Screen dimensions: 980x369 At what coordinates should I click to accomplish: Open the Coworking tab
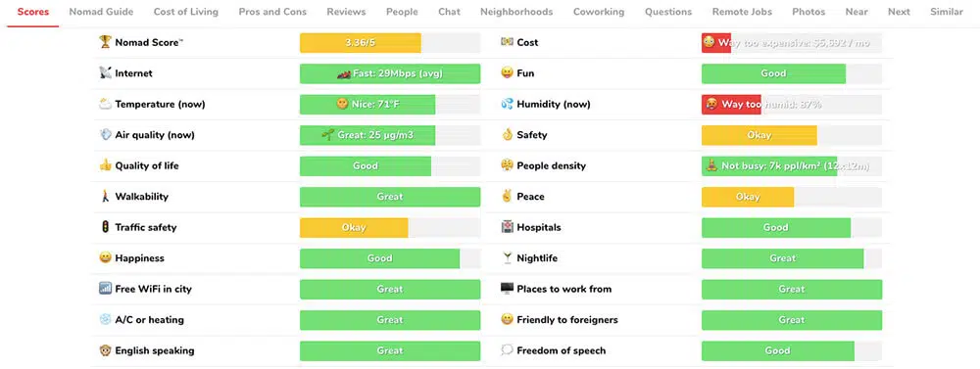click(x=599, y=12)
